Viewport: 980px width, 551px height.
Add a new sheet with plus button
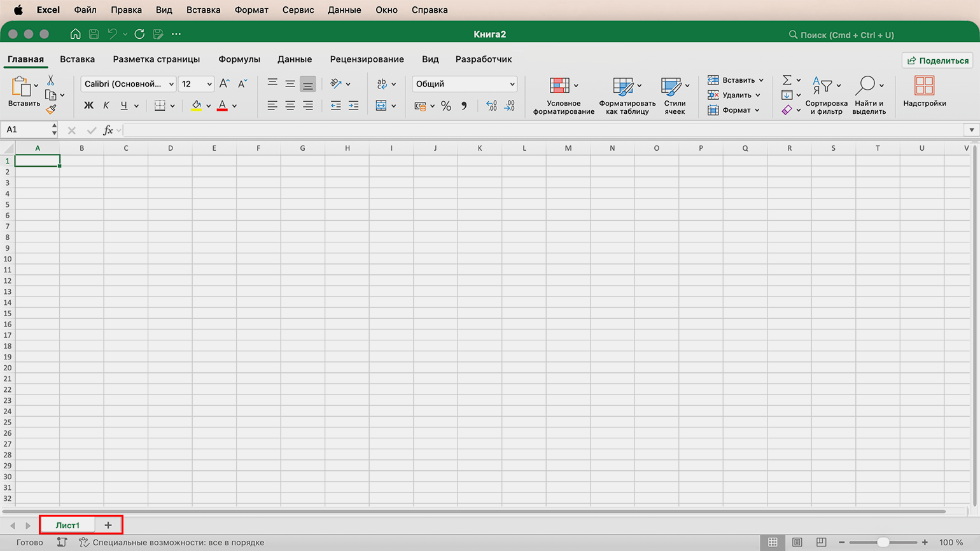(x=108, y=525)
